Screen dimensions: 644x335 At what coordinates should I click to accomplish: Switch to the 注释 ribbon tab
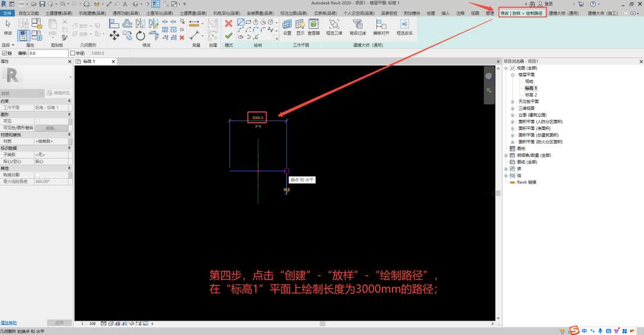460,13
